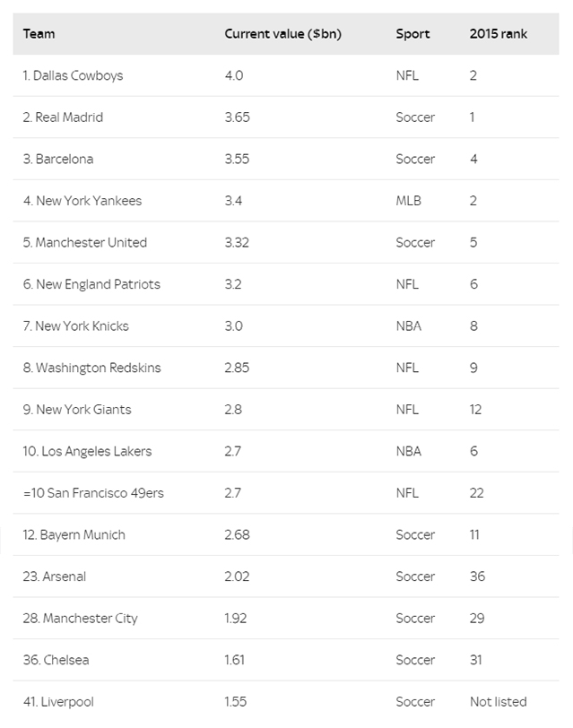Select the Chelsea value 1.61 cell

(235, 660)
